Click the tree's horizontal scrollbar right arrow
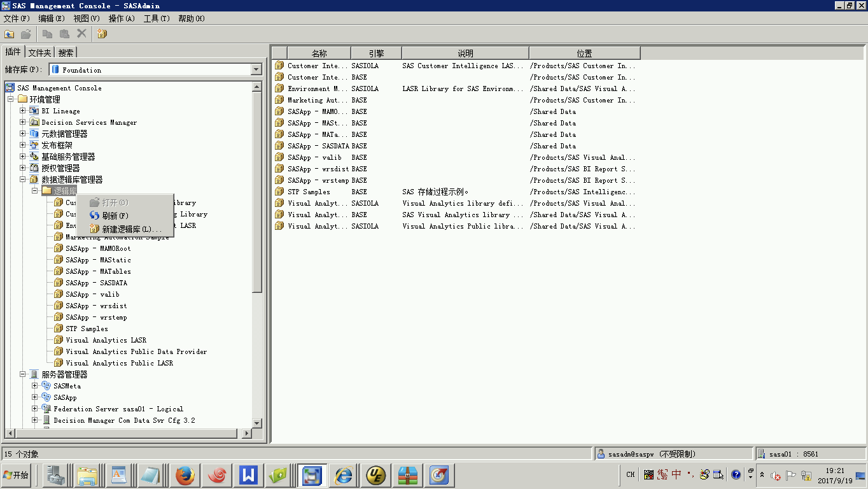The width and height of the screenshot is (868, 489). pos(248,434)
